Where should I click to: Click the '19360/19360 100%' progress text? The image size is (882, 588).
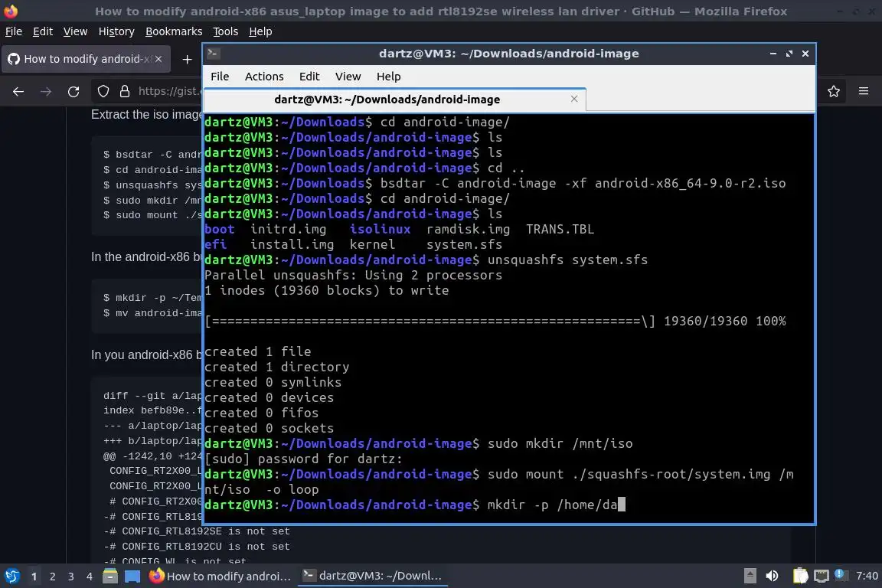pos(724,322)
